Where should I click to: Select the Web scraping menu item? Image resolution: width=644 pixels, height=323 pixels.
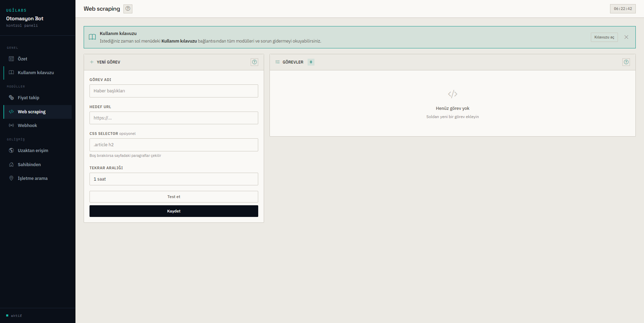(38, 112)
